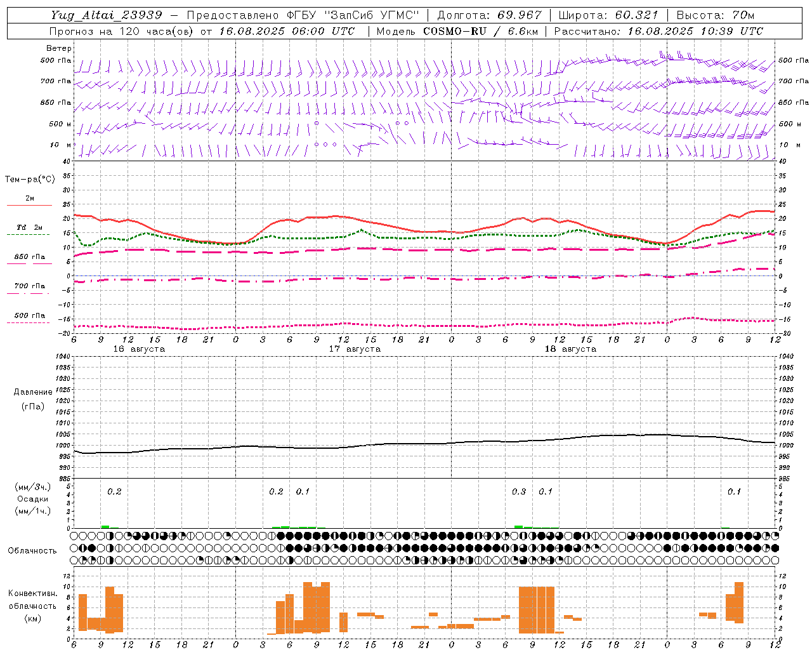The height and width of the screenshot is (650, 812).
Task: Click the (гПа) unit label under Давление
Action: [x=33, y=406]
